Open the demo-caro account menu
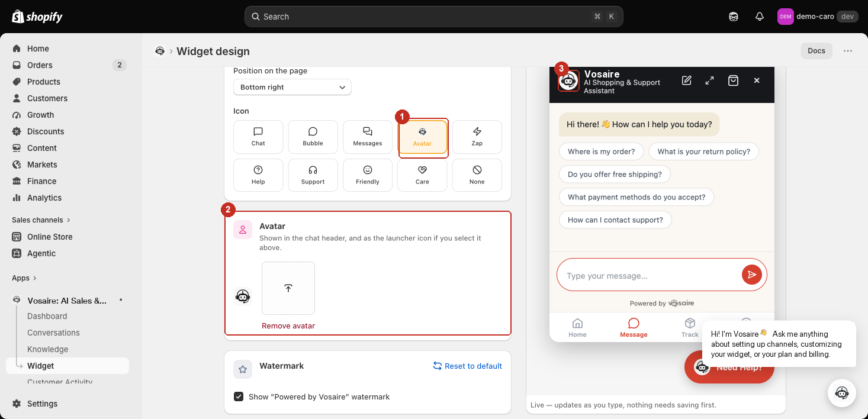 coord(817,17)
